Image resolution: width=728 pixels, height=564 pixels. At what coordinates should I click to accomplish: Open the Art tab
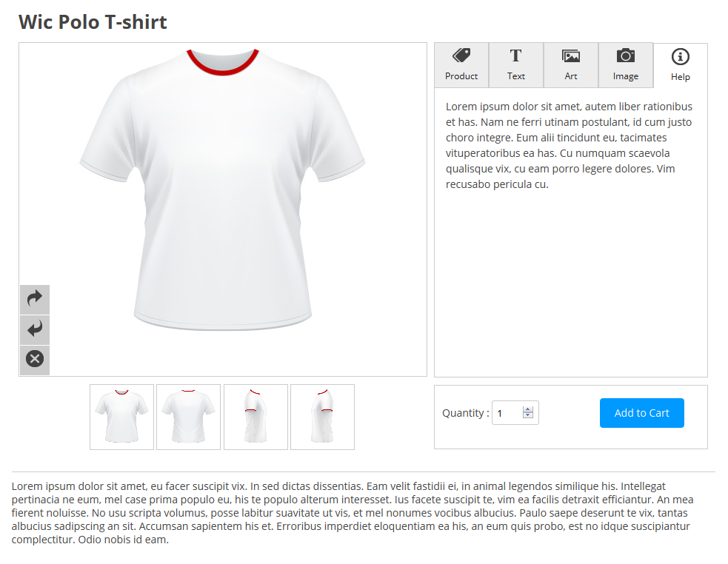[570, 65]
